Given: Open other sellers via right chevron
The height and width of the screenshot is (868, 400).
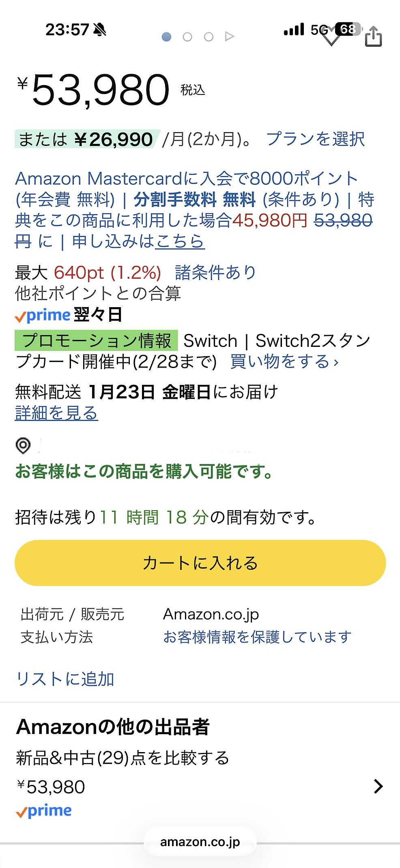Looking at the screenshot, I should coord(378,786).
